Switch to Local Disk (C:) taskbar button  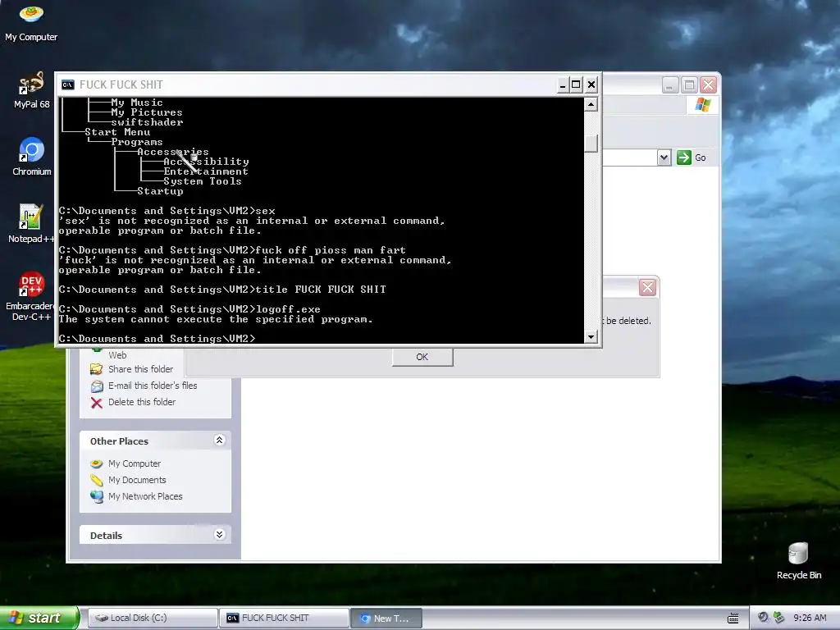[x=153, y=619]
